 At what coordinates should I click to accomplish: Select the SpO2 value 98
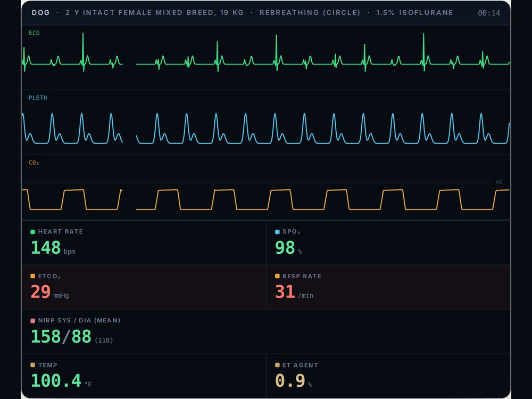tap(285, 247)
